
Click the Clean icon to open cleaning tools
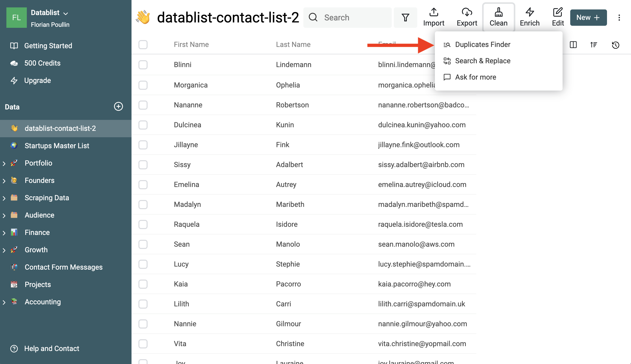pyautogui.click(x=498, y=17)
